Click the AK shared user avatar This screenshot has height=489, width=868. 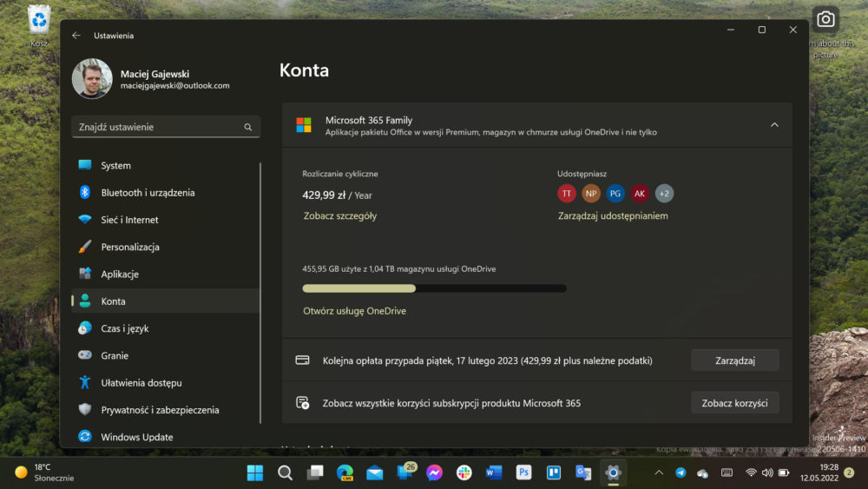pyautogui.click(x=640, y=194)
